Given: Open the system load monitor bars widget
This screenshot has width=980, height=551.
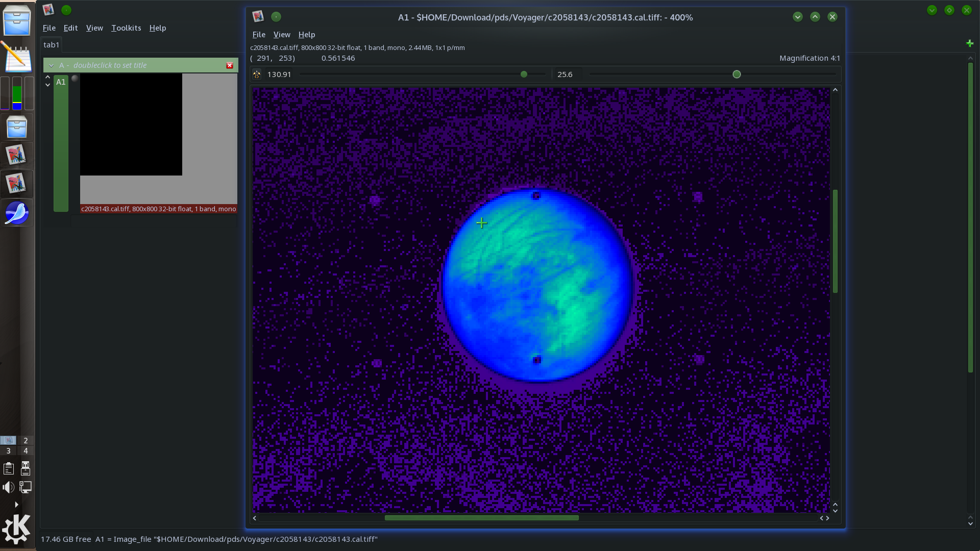Looking at the screenshot, I should point(17,93).
